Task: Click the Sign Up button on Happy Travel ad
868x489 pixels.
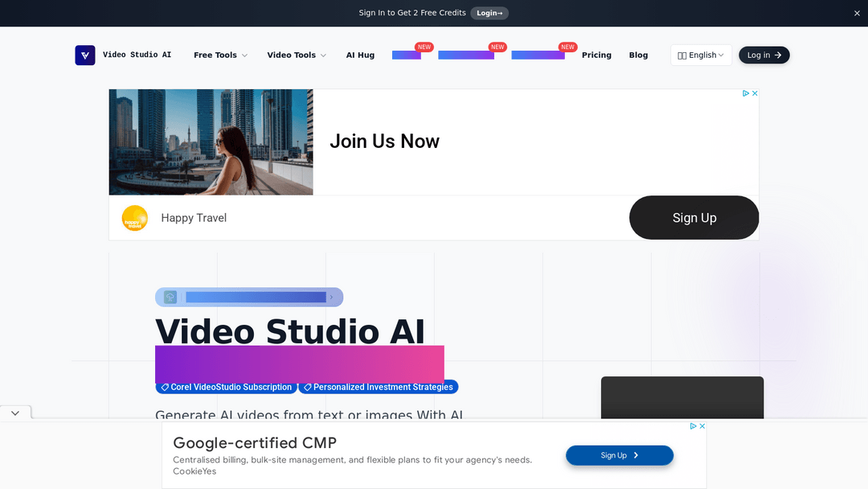Action: (x=694, y=218)
